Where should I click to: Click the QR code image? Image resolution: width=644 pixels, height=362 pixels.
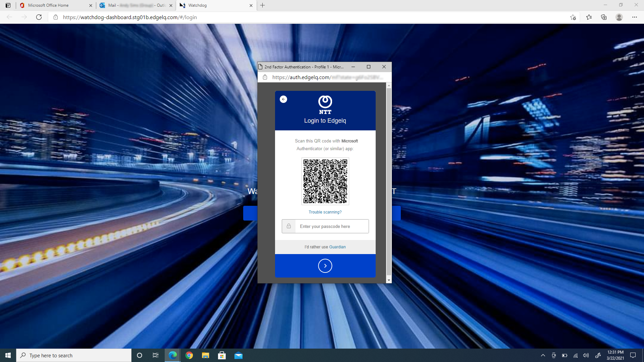pos(325,181)
